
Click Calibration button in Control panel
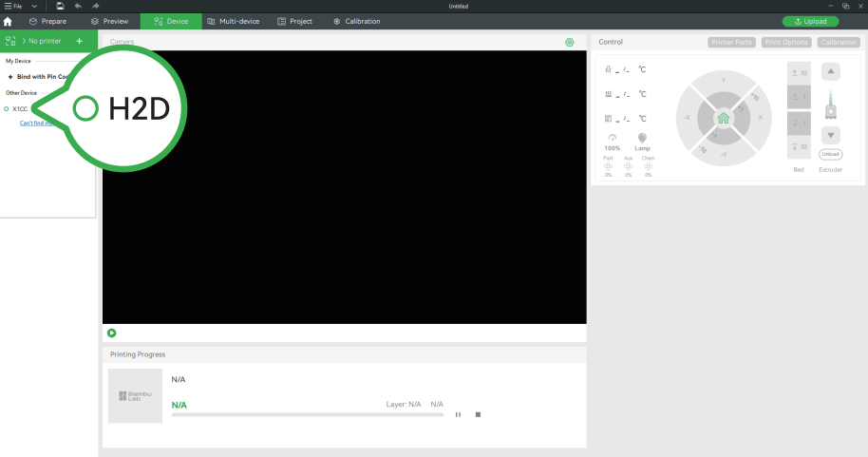[839, 42]
